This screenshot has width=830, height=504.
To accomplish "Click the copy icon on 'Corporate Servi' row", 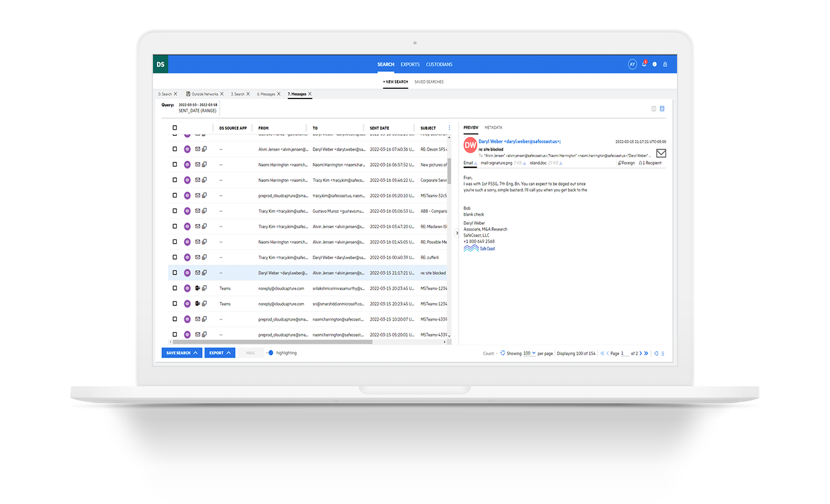I will 205,180.
